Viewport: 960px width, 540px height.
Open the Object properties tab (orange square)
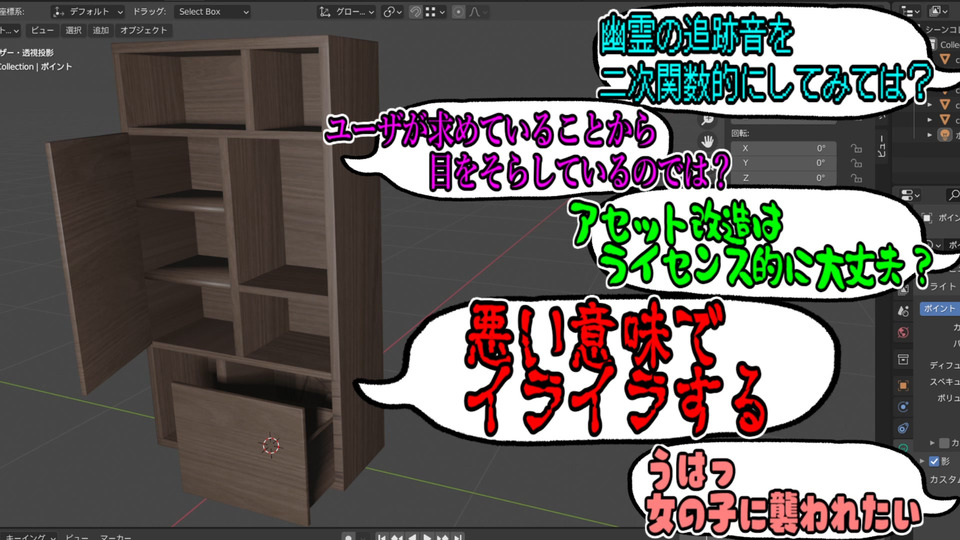(903, 386)
